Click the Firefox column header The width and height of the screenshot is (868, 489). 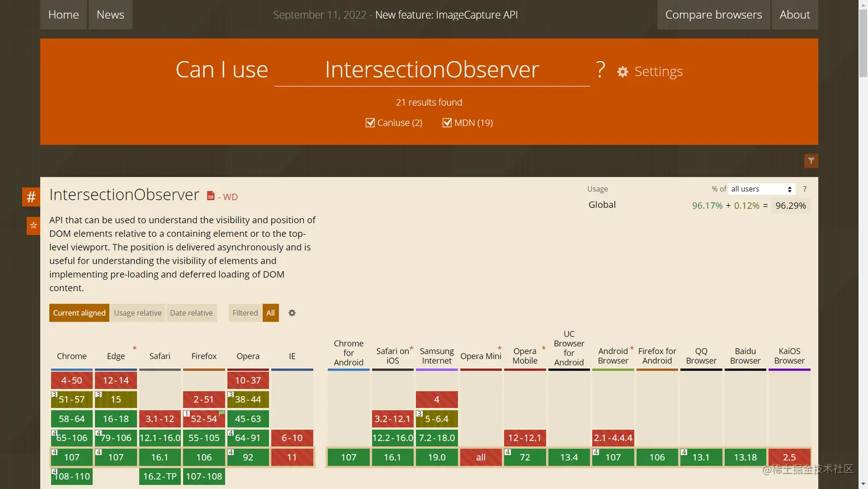(204, 356)
